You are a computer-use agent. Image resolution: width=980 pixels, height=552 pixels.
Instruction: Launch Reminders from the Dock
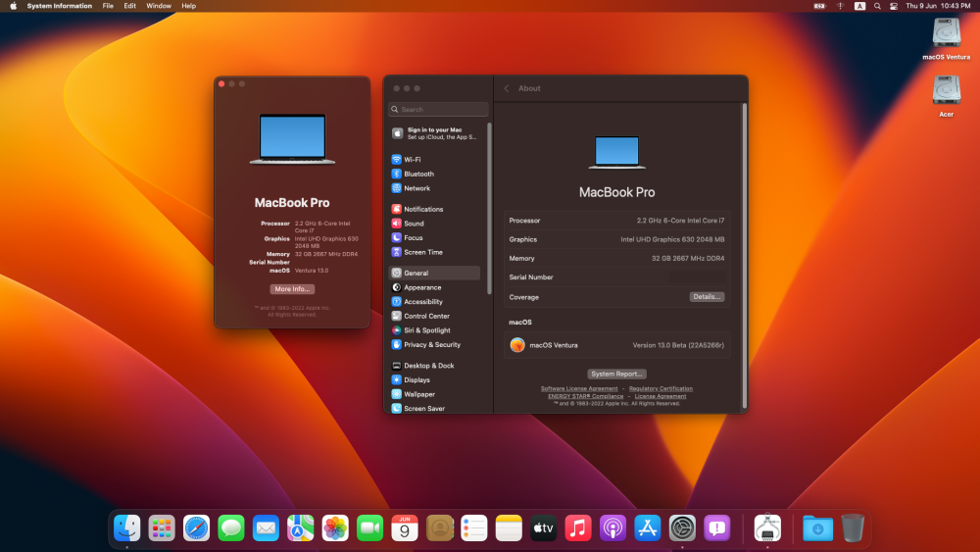[x=473, y=528]
